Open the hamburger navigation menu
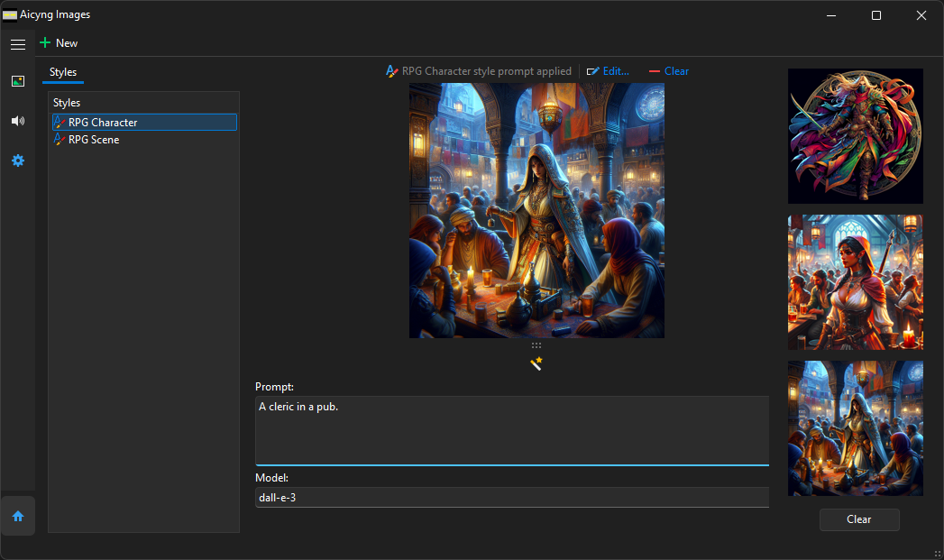The height and width of the screenshot is (560, 944). pos(18,43)
